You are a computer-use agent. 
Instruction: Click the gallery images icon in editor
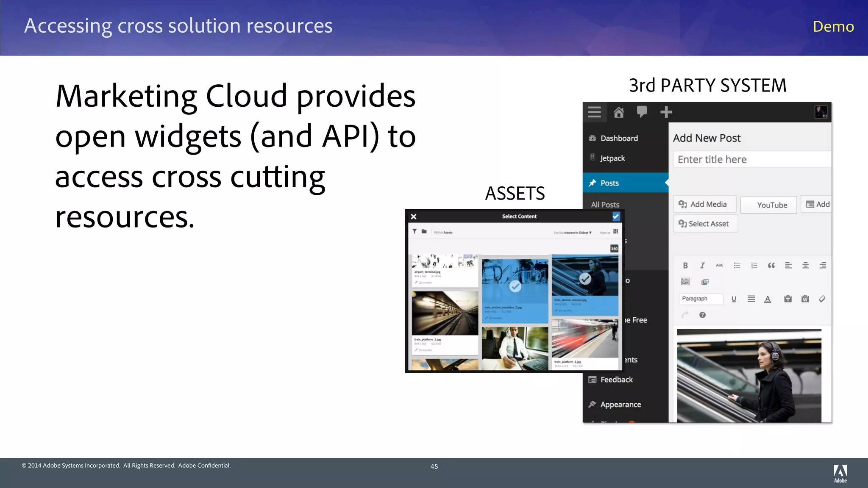pos(705,282)
